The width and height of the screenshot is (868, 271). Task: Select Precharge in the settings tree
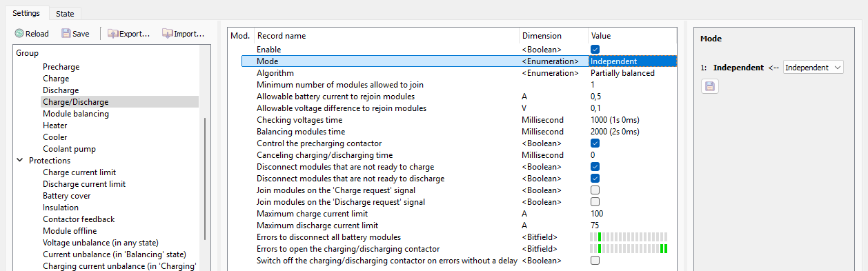tap(61, 67)
